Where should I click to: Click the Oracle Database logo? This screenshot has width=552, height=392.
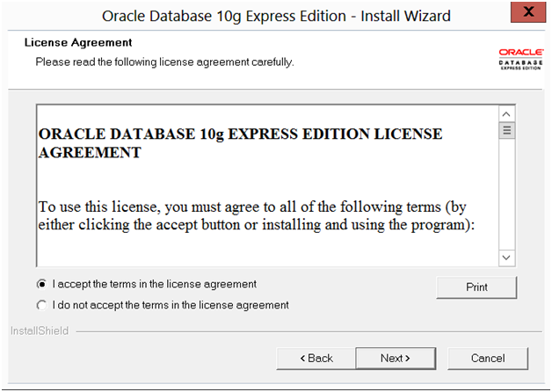pos(521,59)
